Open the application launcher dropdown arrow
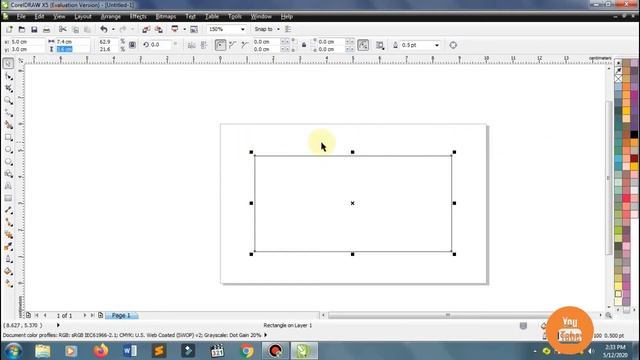The height and width of the screenshot is (360, 640). tap(184, 29)
